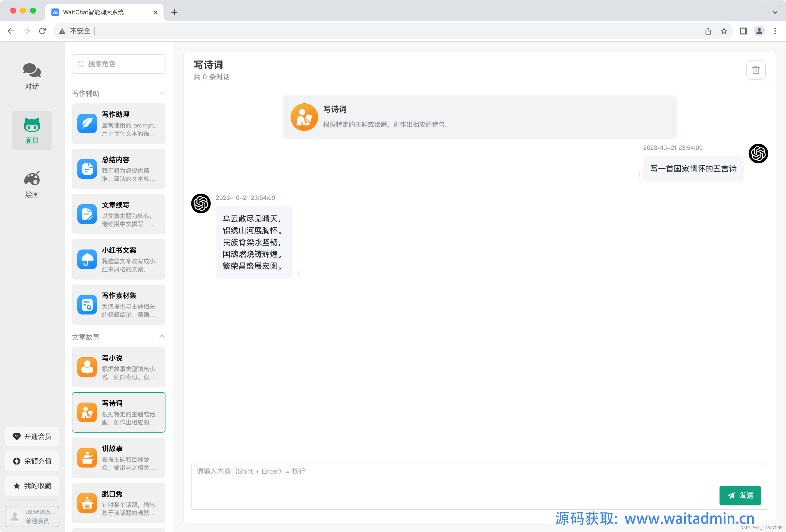Click the 发送 send button
The image size is (786, 532).
coord(740,496)
